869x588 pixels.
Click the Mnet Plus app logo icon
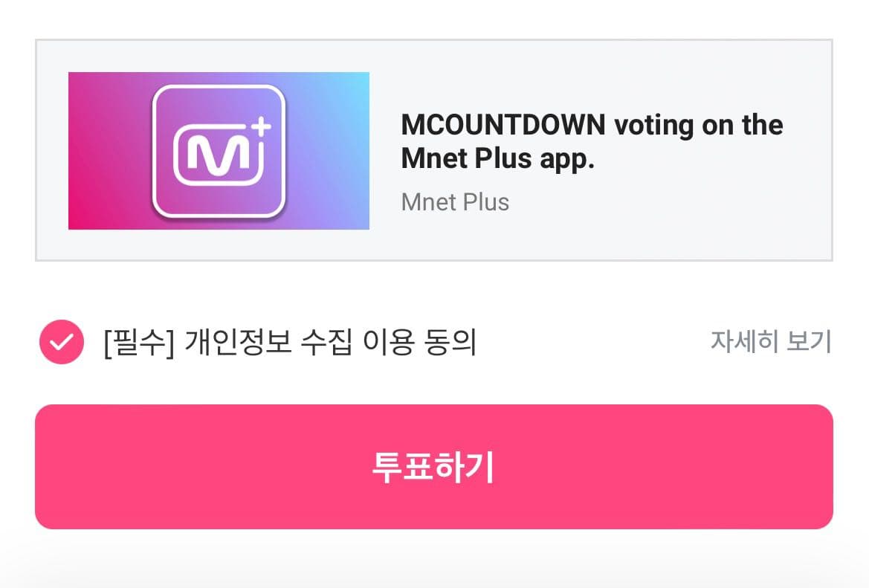(x=219, y=151)
